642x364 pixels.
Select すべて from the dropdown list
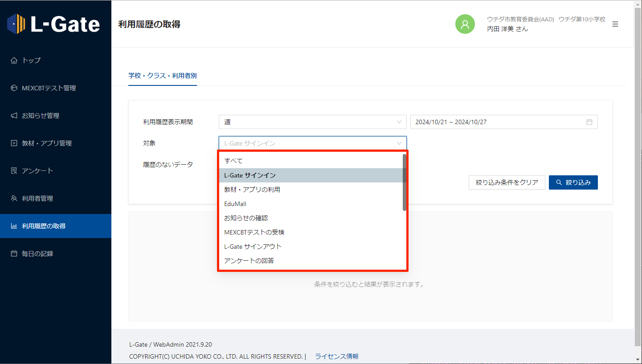[x=233, y=161]
